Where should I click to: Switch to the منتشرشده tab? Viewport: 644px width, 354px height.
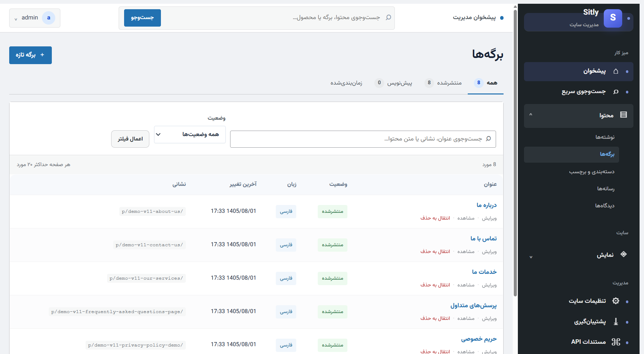coord(443,83)
